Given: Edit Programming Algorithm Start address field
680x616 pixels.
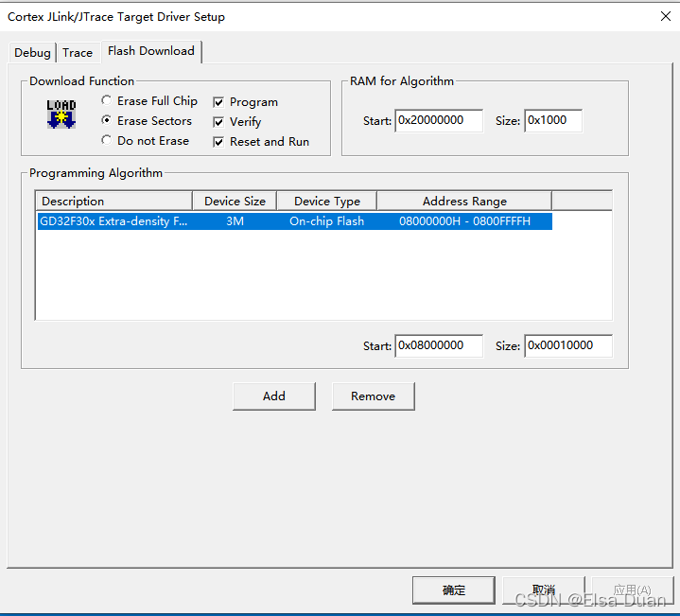Looking at the screenshot, I should (x=439, y=345).
